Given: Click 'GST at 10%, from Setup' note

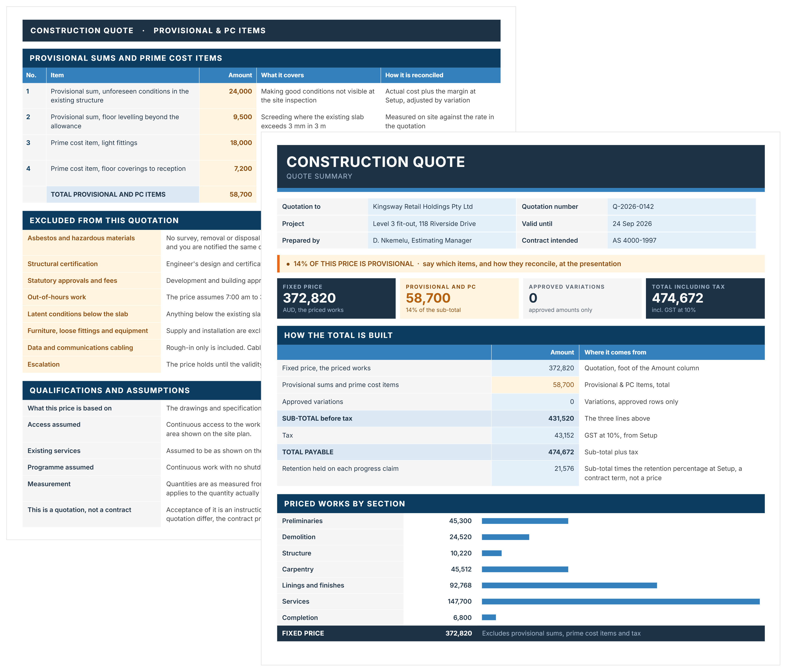Looking at the screenshot, I should point(621,435).
